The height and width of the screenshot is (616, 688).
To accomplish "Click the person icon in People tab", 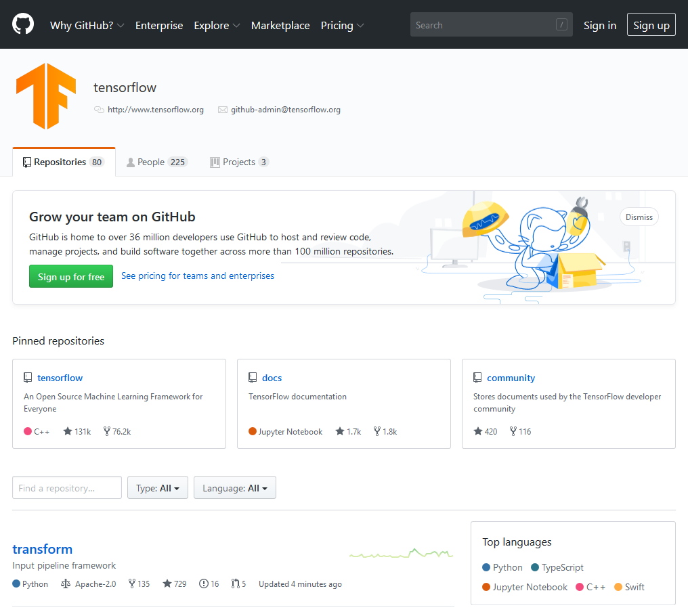I will click(x=130, y=162).
